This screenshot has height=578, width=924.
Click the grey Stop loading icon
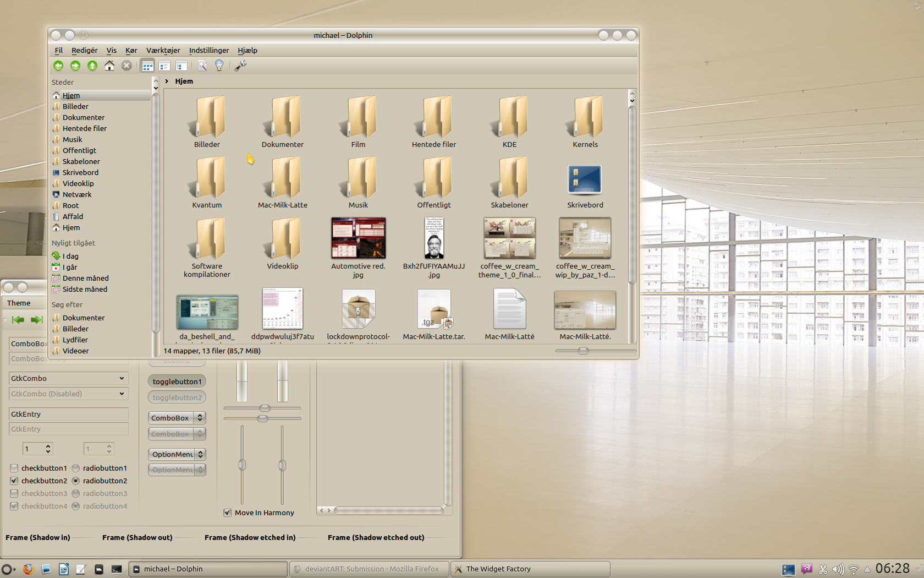(x=127, y=66)
